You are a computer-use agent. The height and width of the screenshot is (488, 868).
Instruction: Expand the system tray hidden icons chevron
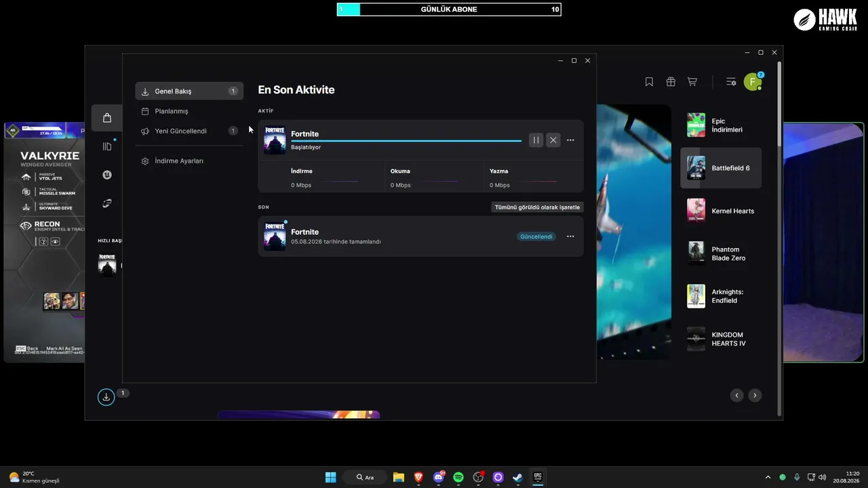(768, 477)
